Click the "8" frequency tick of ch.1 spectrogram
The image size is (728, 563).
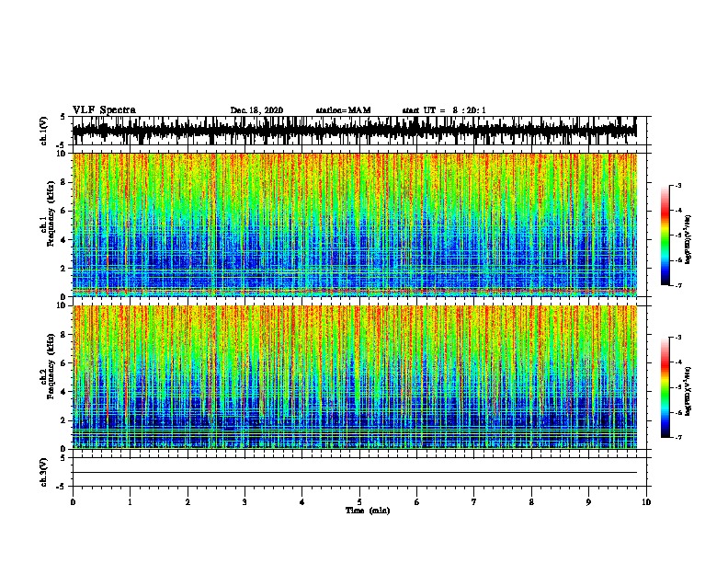pos(65,182)
